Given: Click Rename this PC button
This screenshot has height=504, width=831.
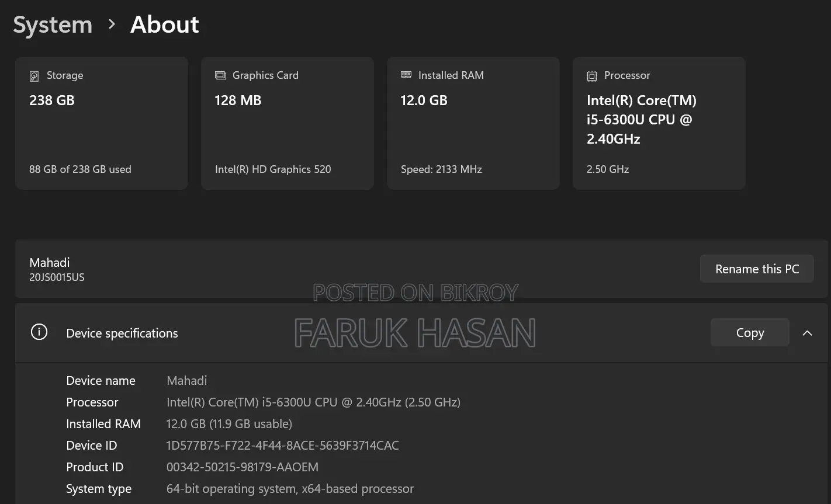Looking at the screenshot, I should pos(757,269).
